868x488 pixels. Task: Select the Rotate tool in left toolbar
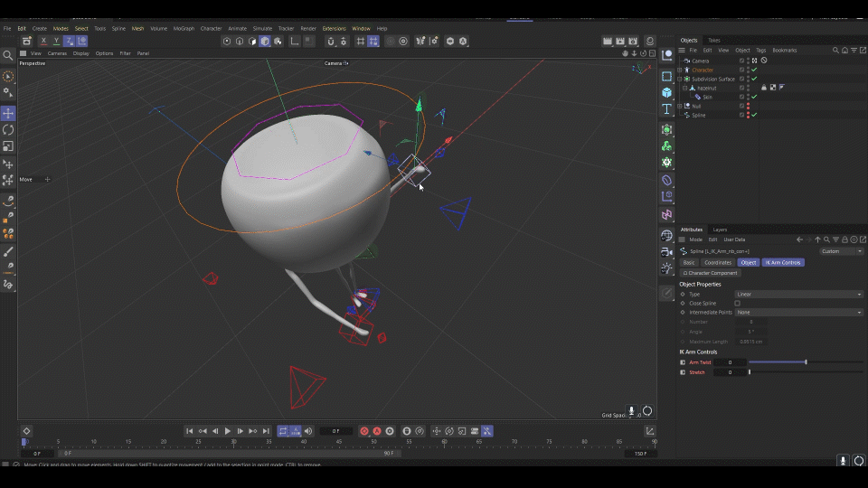(x=8, y=130)
